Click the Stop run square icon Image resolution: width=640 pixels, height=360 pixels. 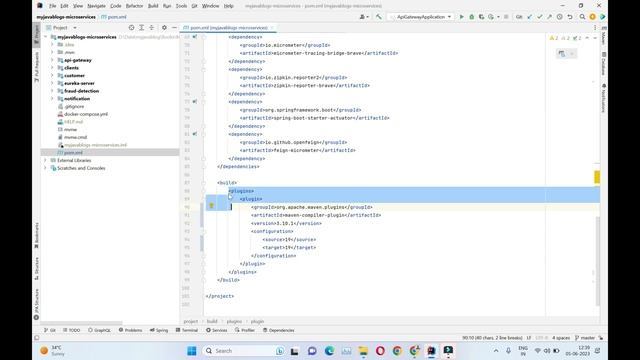tap(506, 17)
